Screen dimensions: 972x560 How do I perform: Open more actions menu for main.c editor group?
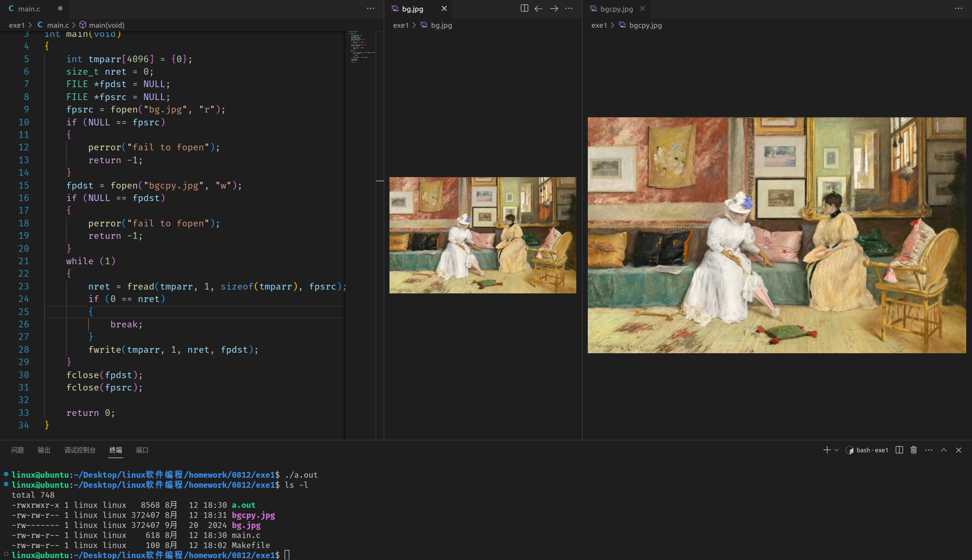370,9
